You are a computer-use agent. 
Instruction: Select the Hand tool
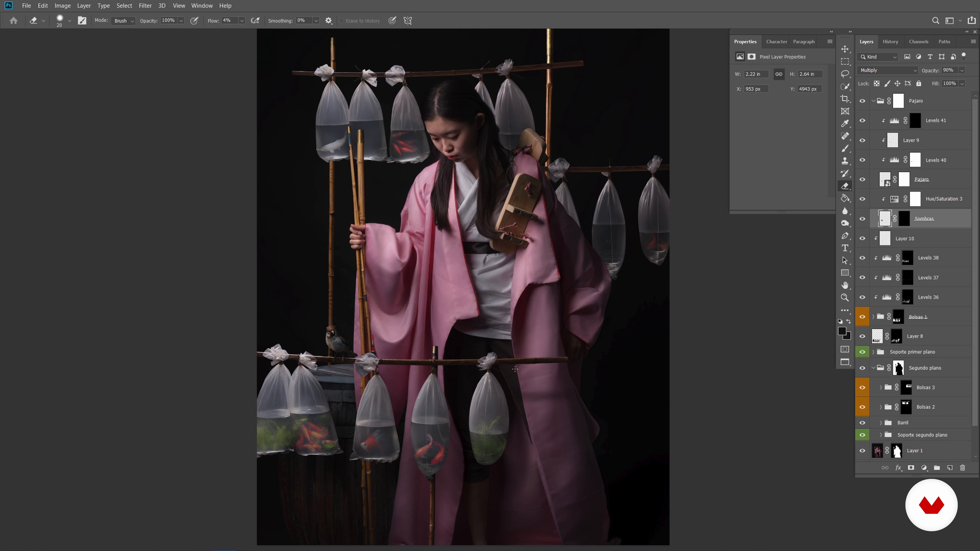[845, 285]
